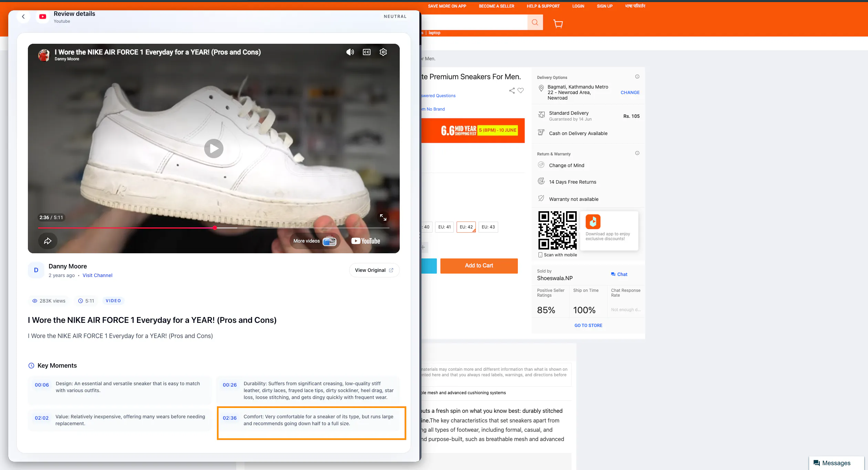
Task: Toggle closed captions in the video player
Action: (367, 52)
